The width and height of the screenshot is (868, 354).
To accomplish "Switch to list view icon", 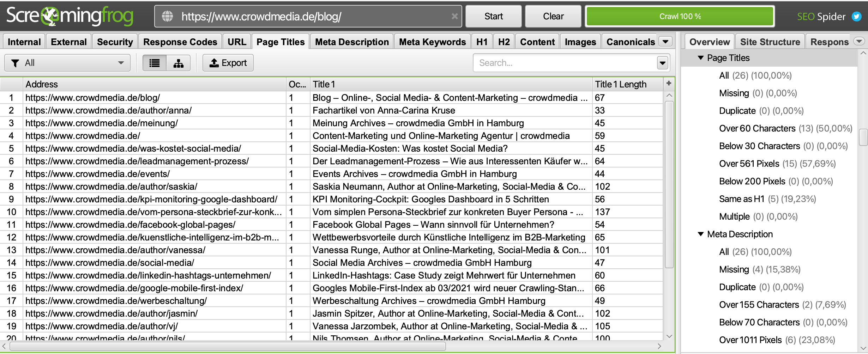I will click(155, 63).
